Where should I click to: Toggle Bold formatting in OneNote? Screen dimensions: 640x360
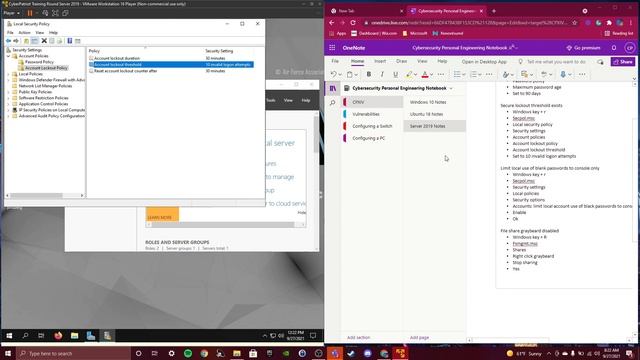369,74
